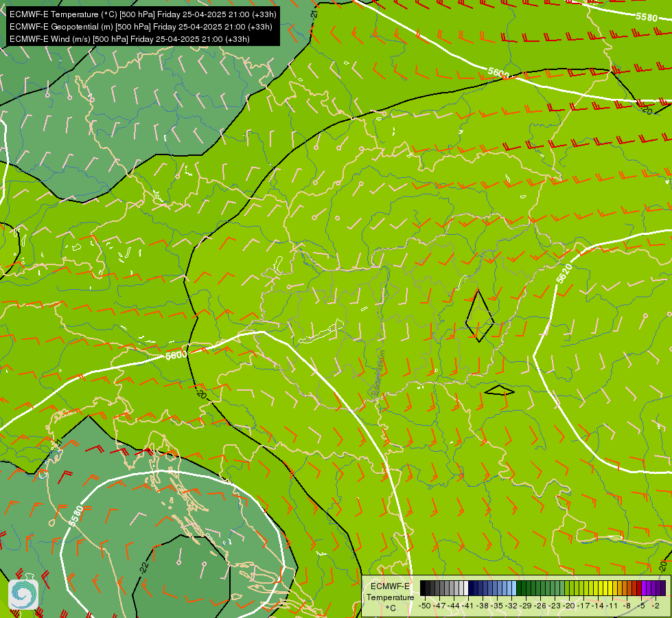Click the -11 value on the temperature legend

click(x=612, y=606)
